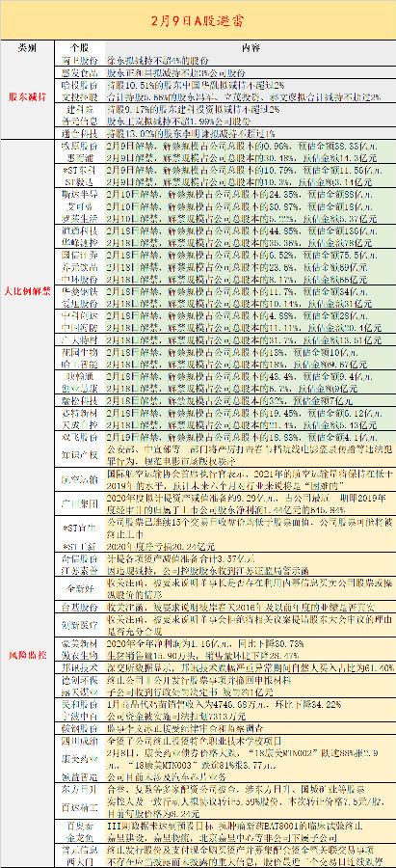This screenshot has width=396, height=868.
Task: Click the content mentioning '预估金额7亿元'
Action: (229, 399)
